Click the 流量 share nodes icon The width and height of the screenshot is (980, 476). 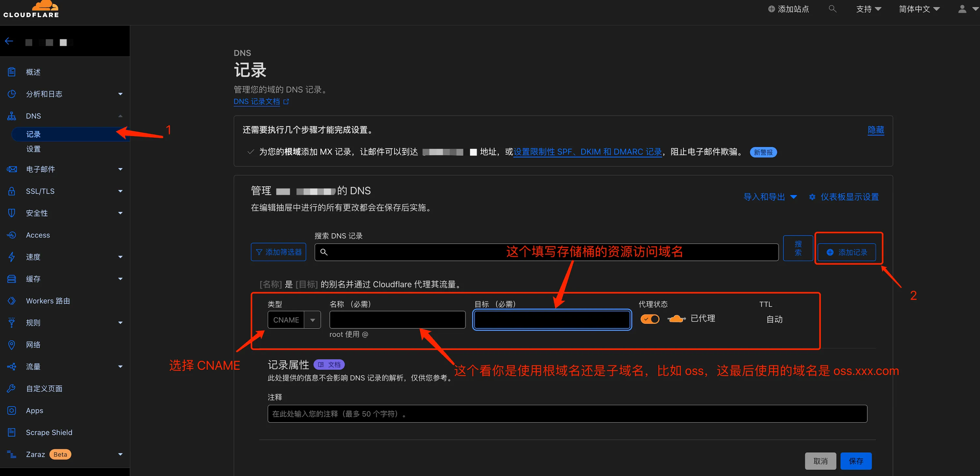(x=12, y=367)
